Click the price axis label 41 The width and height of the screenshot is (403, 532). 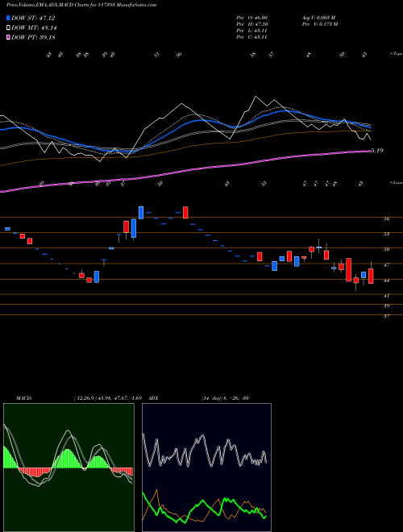(x=386, y=296)
